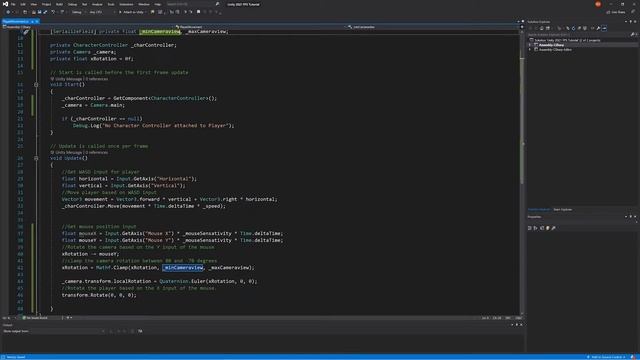640x360 pixels.
Task: Expand the Assembly-CSharp-Editor project node
Action: tap(530, 49)
